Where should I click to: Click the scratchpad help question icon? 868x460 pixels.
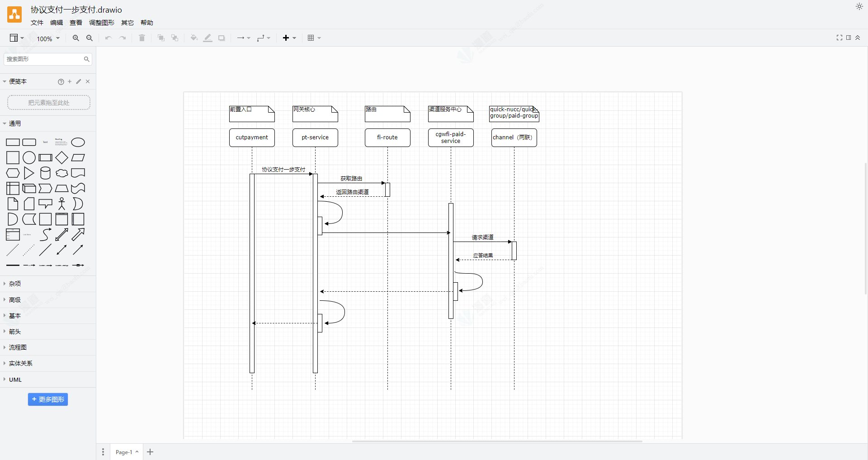pyautogui.click(x=61, y=81)
